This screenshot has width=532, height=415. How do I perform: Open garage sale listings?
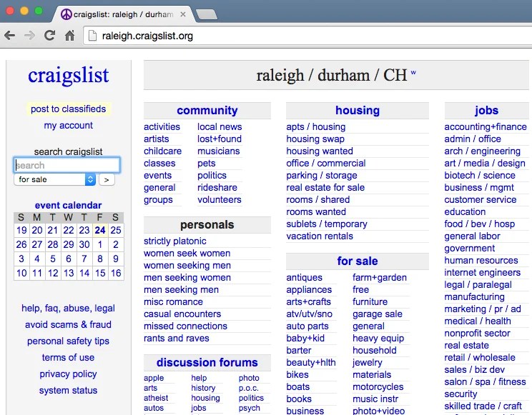click(378, 314)
